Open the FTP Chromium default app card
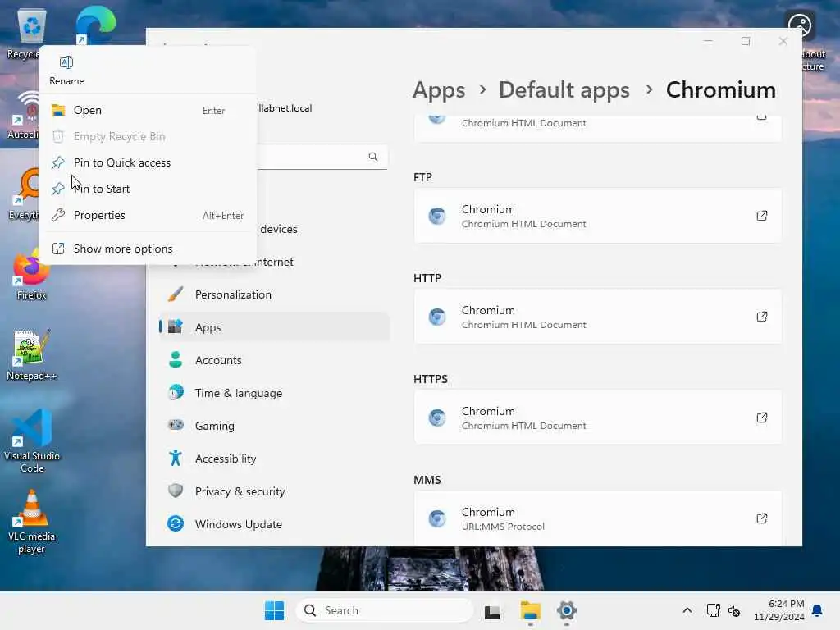840x630 pixels. 597,216
